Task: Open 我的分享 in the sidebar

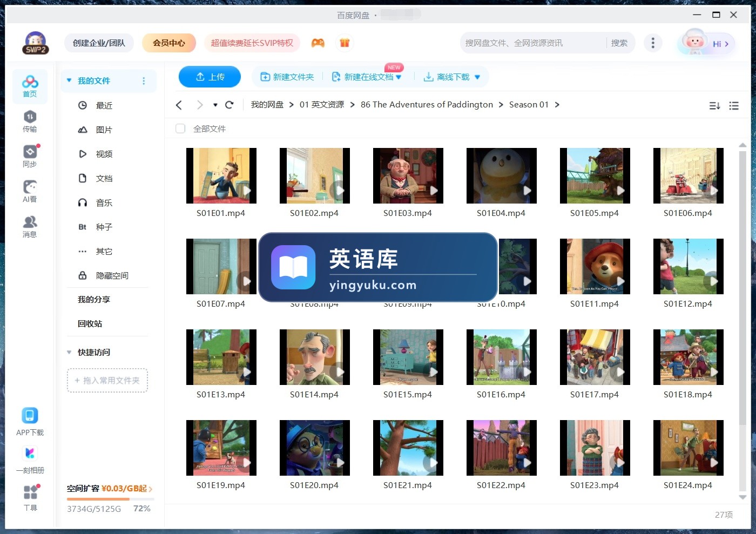Action: [94, 299]
